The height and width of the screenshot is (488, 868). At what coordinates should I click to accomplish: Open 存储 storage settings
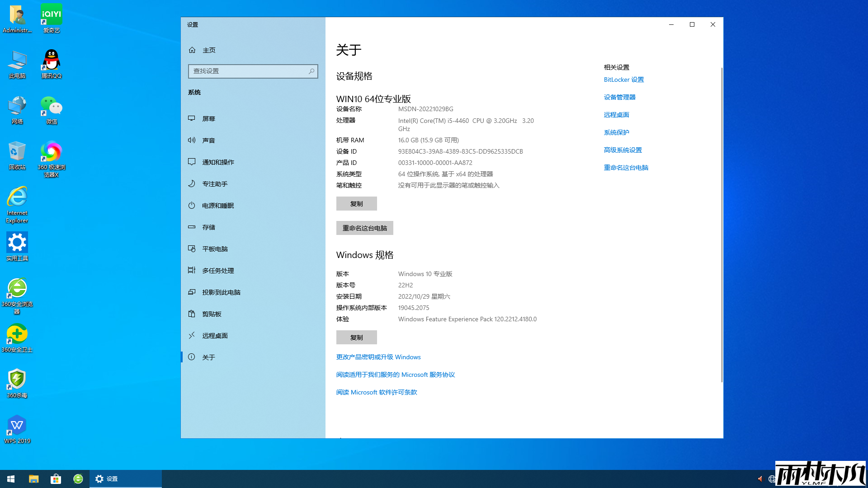tap(209, 227)
